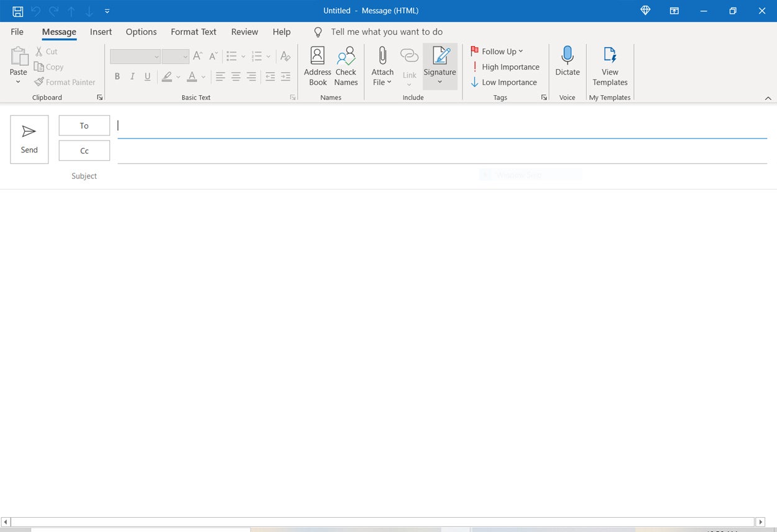Click the To button

click(85, 126)
